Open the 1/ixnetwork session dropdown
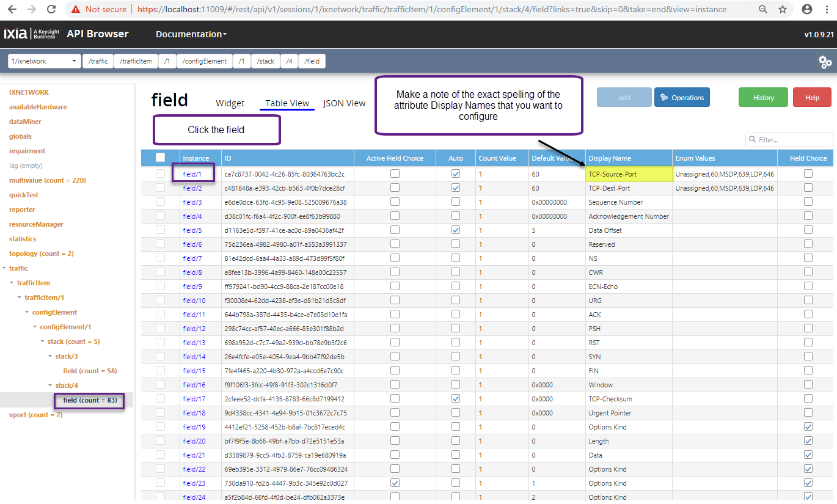The image size is (837, 504). click(45, 61)
